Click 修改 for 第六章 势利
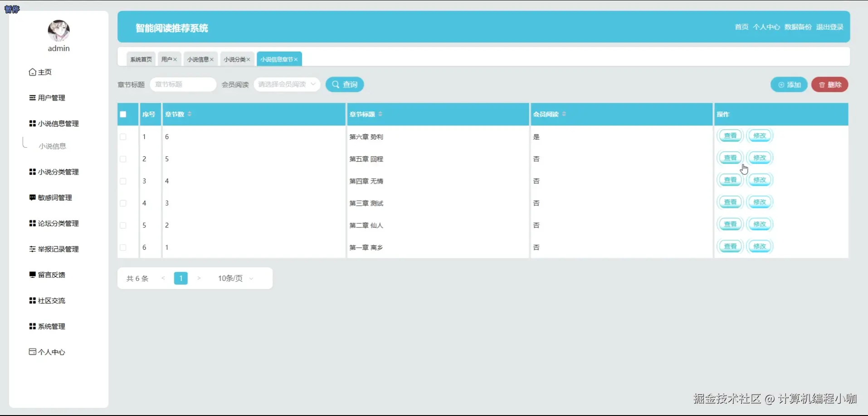This screenshot has height=416, width=868. click(x=760, y=135)
